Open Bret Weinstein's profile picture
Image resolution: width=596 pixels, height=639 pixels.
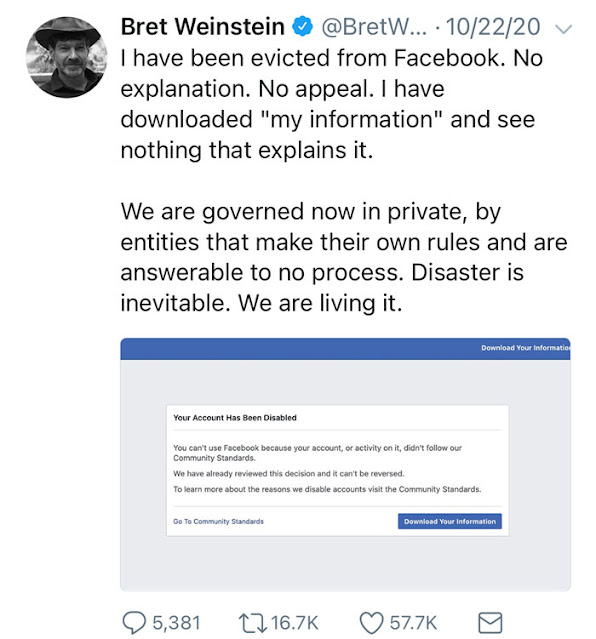tap(66, 57)
